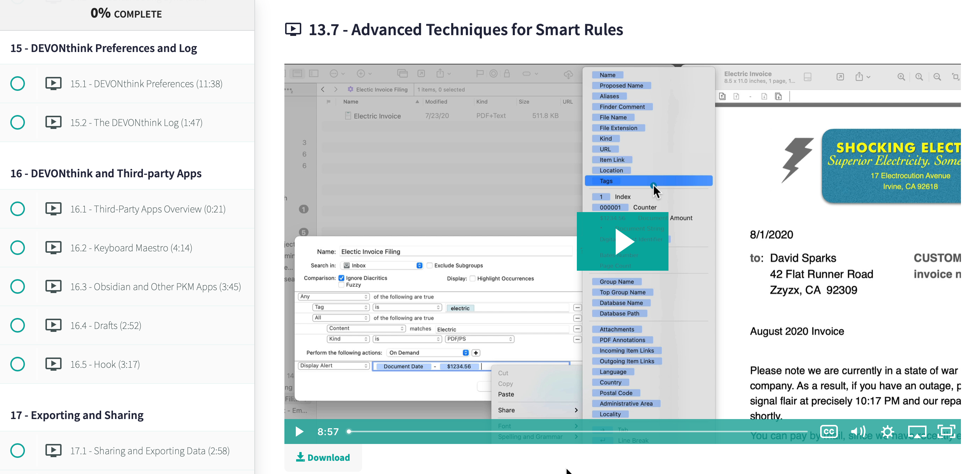
Task: Open lesson 16.1 - Third-Party Apps Overview
Action: point(148,209)
